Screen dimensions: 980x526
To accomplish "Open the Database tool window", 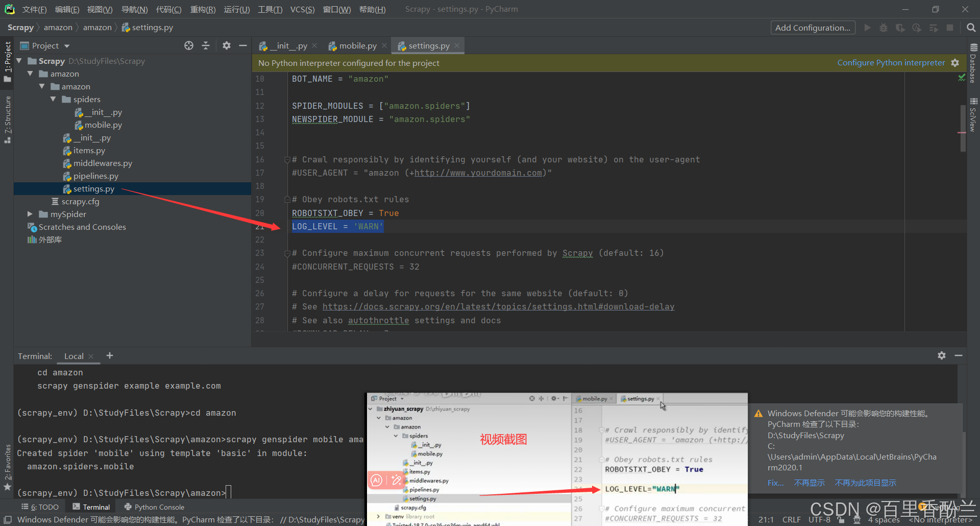I will (973, 63).
